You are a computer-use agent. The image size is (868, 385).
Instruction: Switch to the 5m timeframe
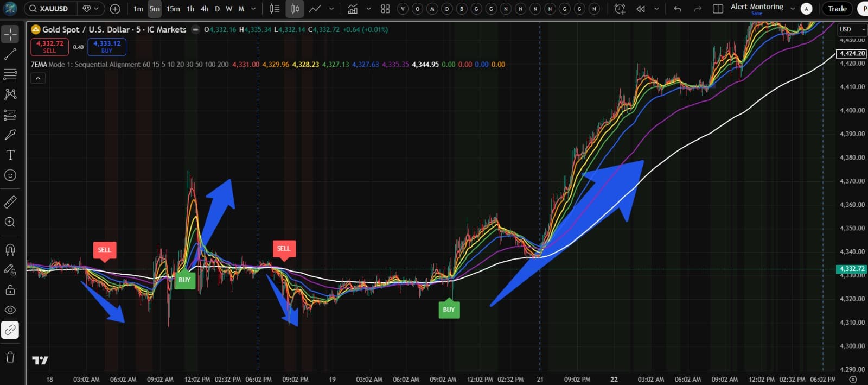coord(155,9)
